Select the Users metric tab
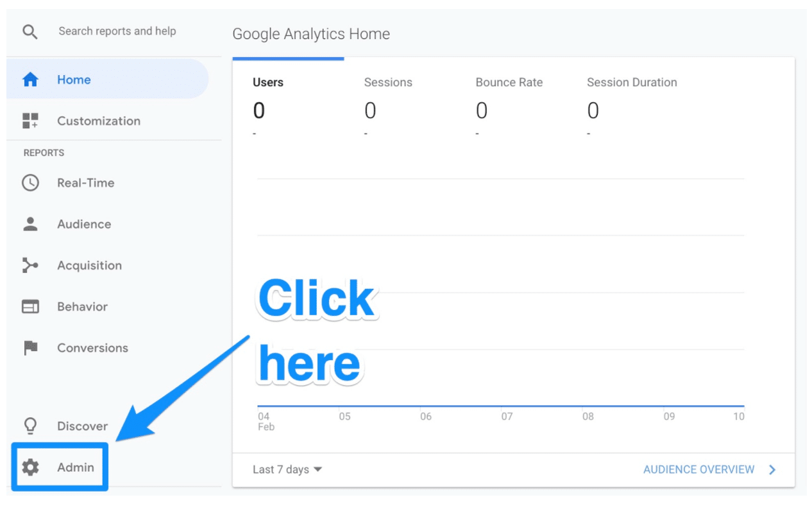This screenshot has height=511, width=812. tap(268, 83)
